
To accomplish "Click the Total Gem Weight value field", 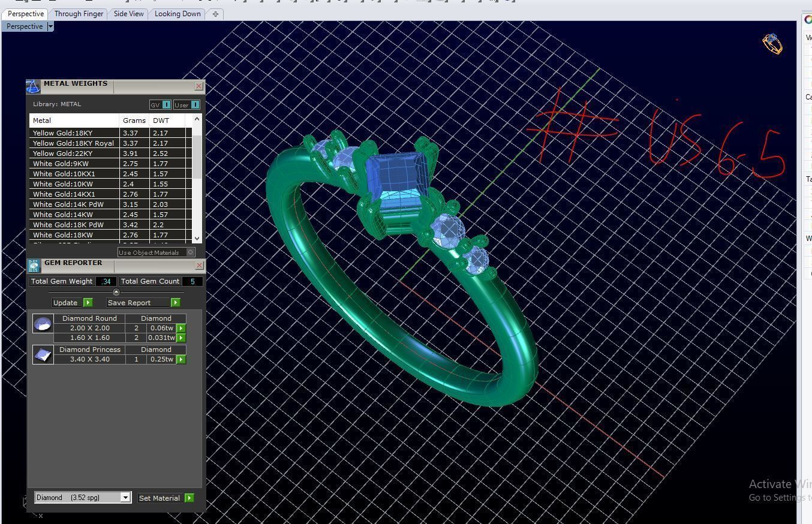I will [106, 281].
